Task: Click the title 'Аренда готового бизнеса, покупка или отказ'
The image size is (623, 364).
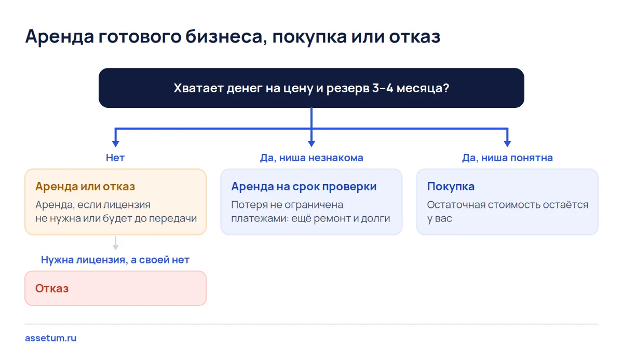Action: 233,37
